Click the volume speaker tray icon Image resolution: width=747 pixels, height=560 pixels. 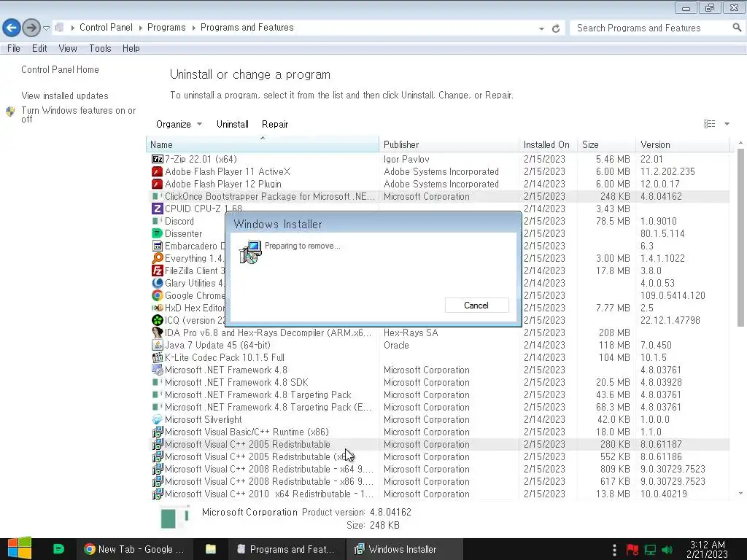click(x=667, y=550)
